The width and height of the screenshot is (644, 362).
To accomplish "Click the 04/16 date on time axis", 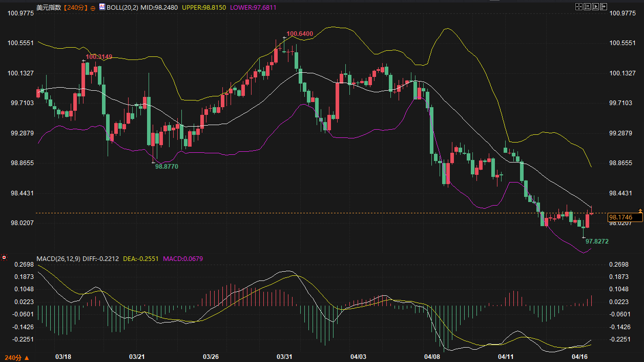I will (580, 356).
